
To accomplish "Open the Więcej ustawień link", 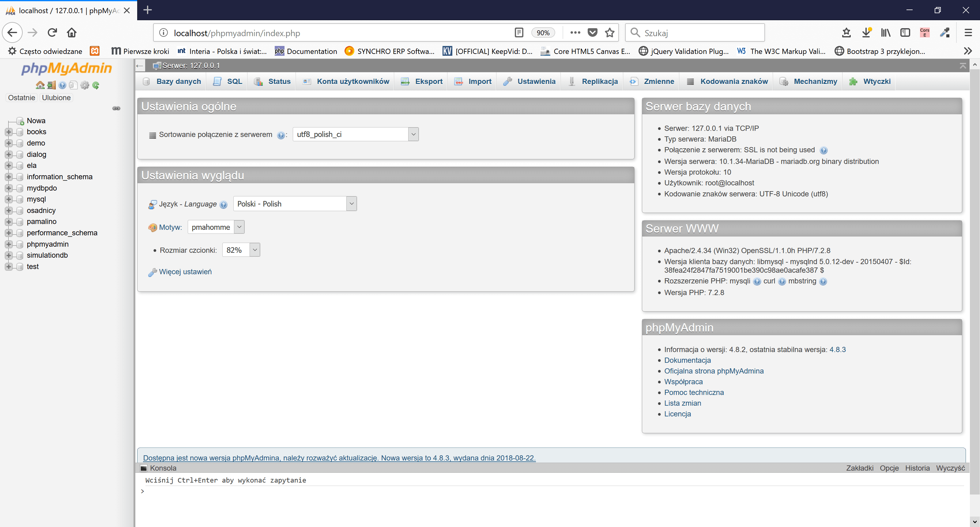I will pos(185,272).
